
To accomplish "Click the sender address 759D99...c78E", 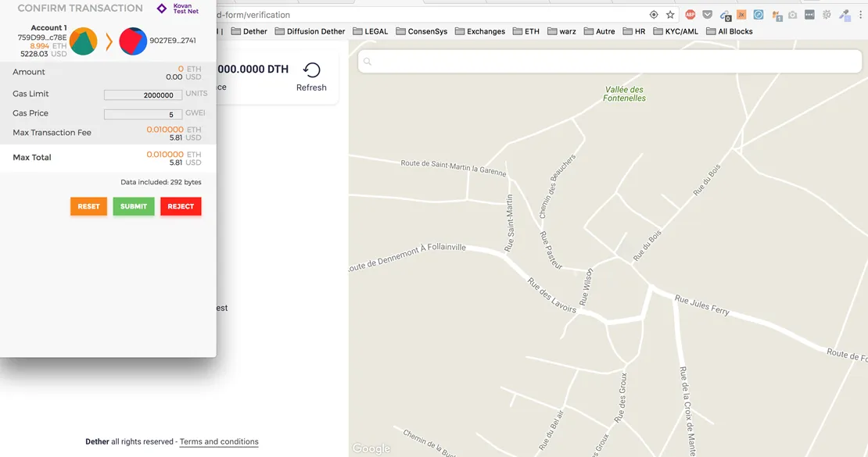I will click(42, 37).
